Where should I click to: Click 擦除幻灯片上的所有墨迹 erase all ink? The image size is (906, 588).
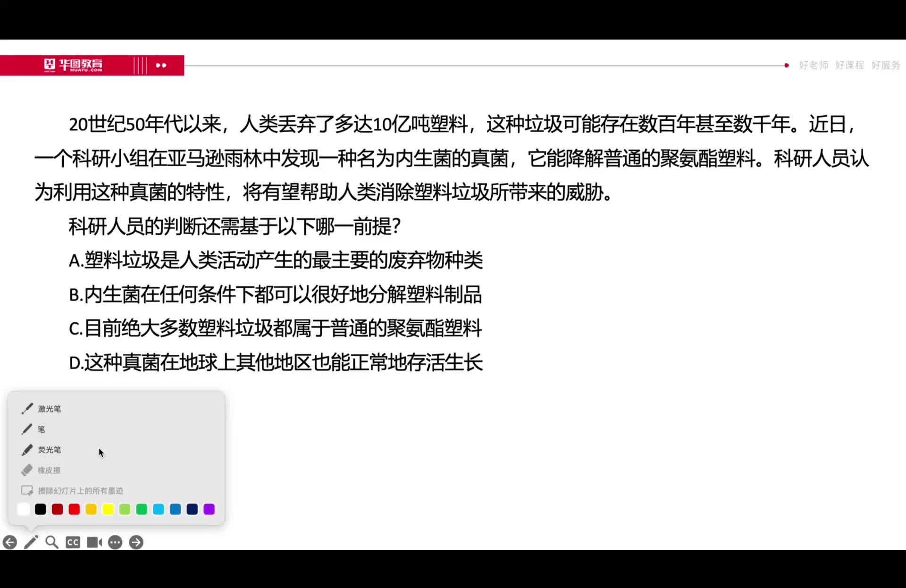80,491
